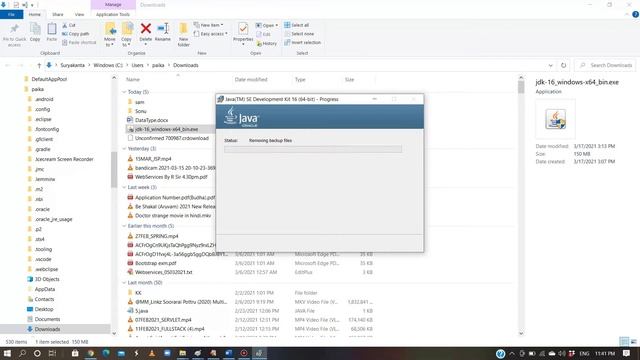Click the Windows Start button

click(7, 353)
